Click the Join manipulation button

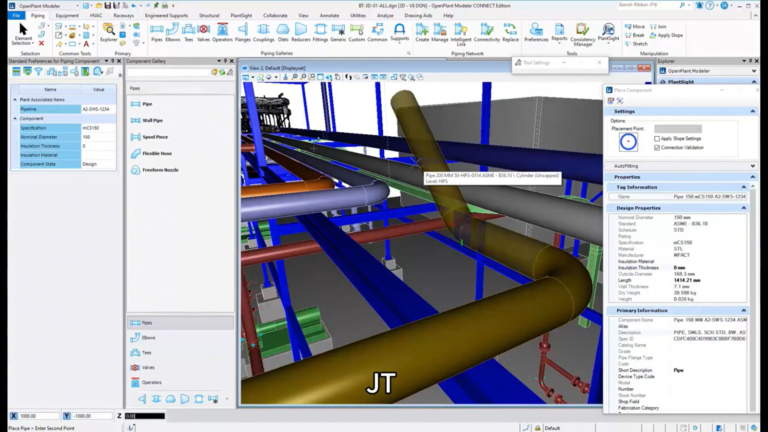(658, 26)
